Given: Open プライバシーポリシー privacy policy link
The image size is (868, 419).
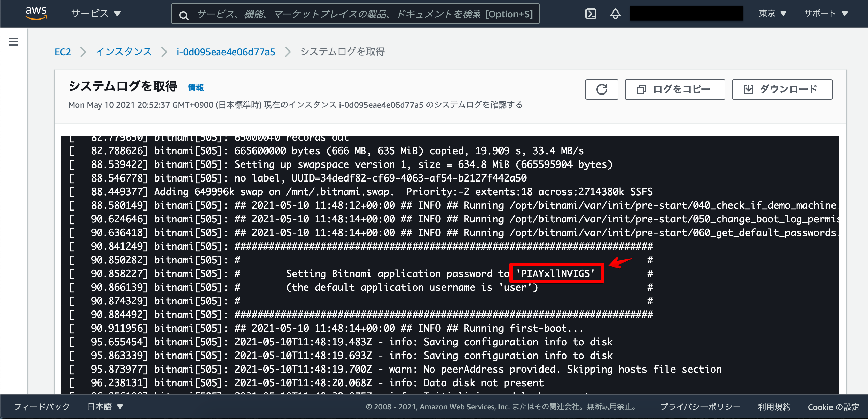Looking at the screenshot, I should [700, 407].
